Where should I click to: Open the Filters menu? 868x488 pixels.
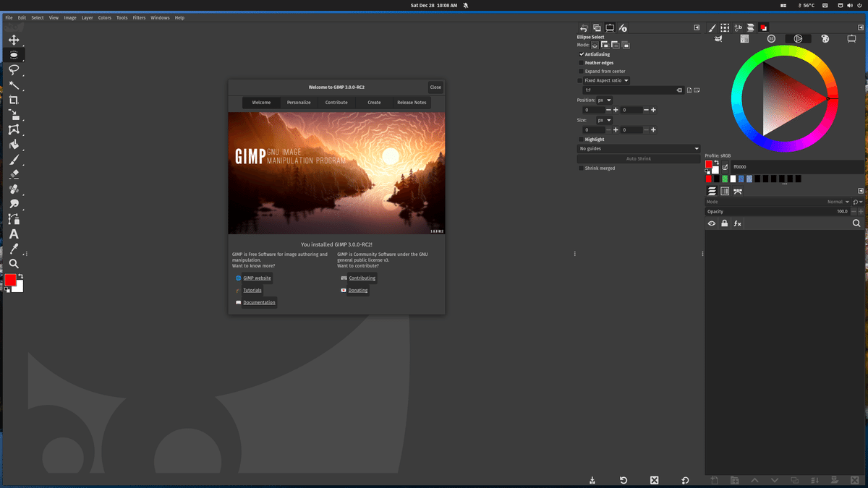click(x=139, y=17)
